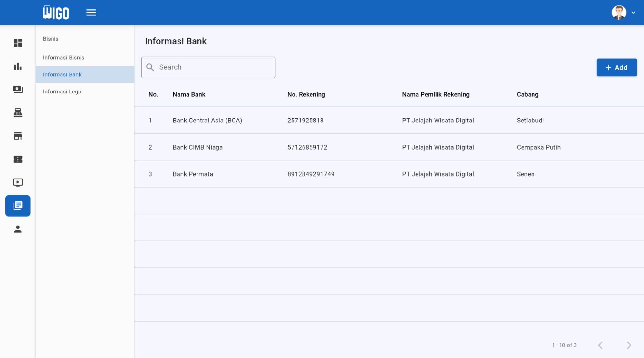Open the user profile icon at sidebar bottom
Image resolution: width=644 pixels, height=358 pixels.
18,229
